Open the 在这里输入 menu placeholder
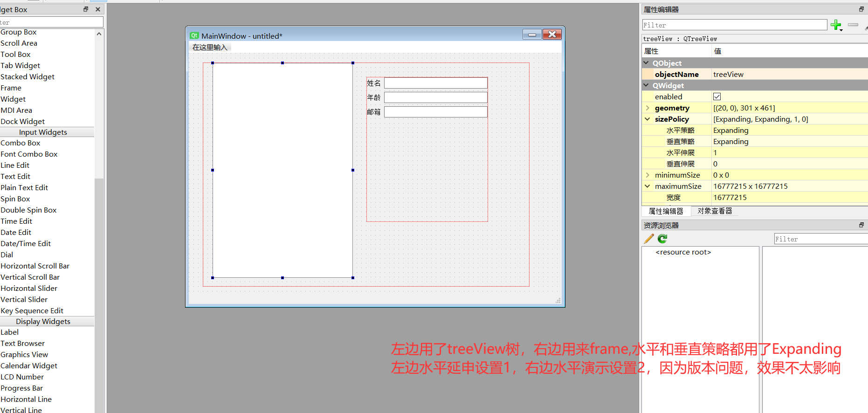Screen dimensions: 868x413 [x=210, y=47]
